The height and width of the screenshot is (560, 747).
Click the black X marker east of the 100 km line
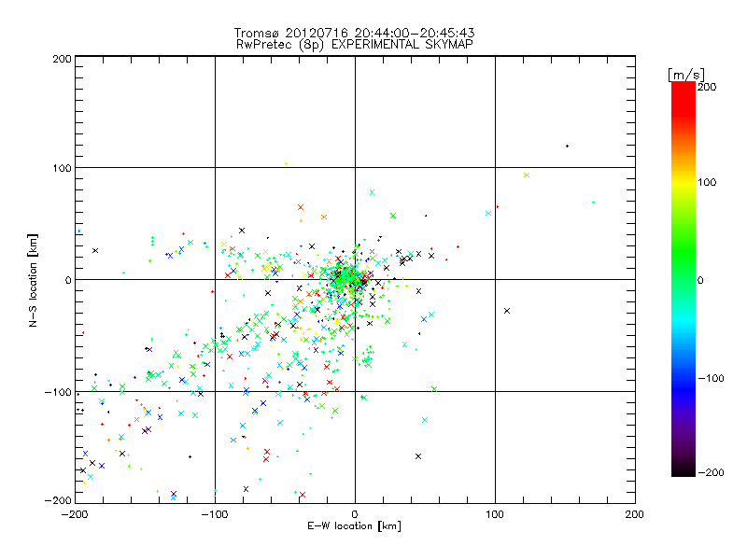(x=507, y=311)
